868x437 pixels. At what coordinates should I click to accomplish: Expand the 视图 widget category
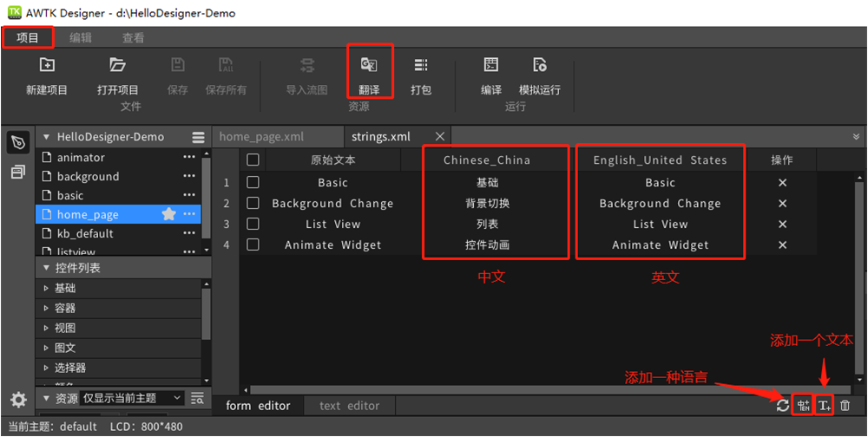pyautogui.click(x=46, y=328)
